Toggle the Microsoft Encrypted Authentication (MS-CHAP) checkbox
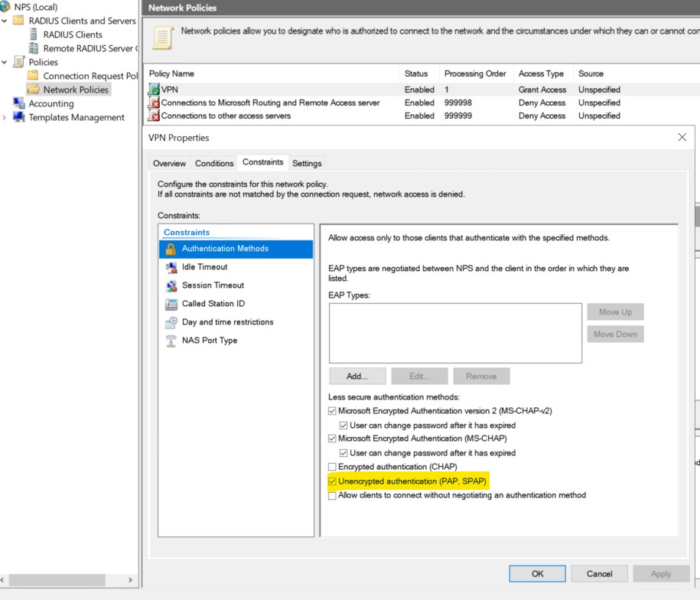The width and height of the screenshot is (700, 600). pyautogui.click(x=332, y=439)
